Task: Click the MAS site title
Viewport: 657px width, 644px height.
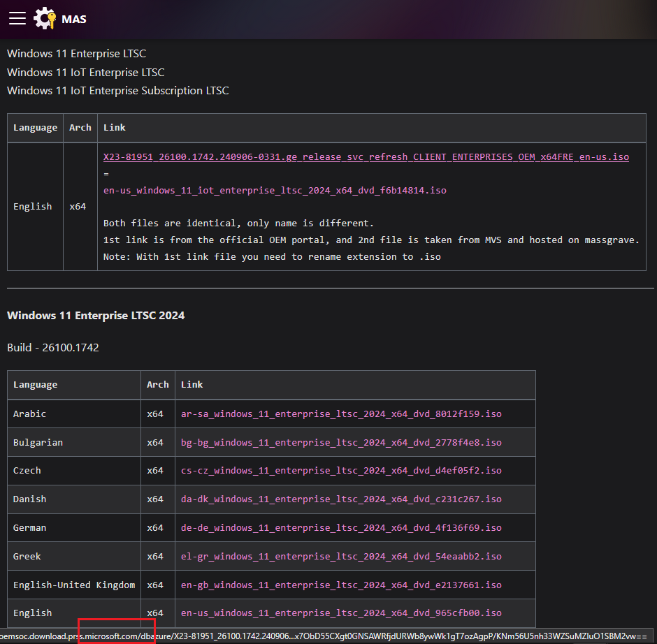Action: (74, 20)
